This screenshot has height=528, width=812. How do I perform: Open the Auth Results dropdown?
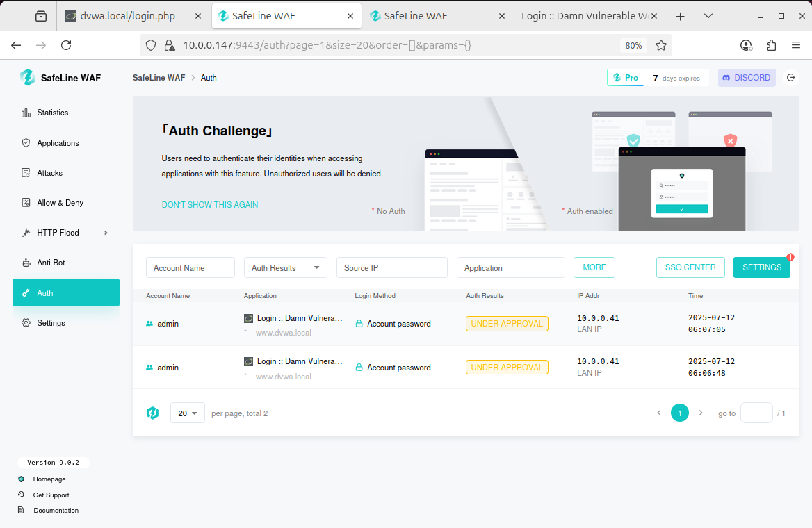[x=286, y=267]
